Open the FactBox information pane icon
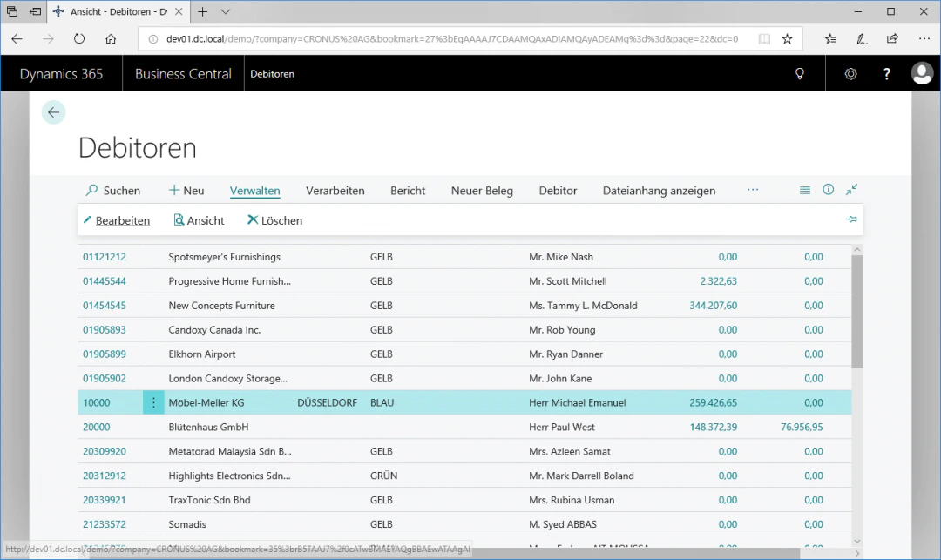 [829, 190]
